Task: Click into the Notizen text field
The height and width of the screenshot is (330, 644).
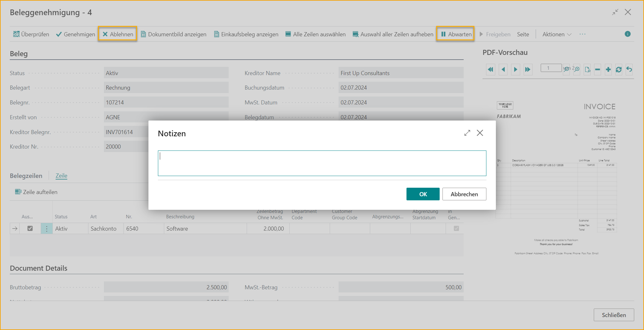Action: click(322, 163)
